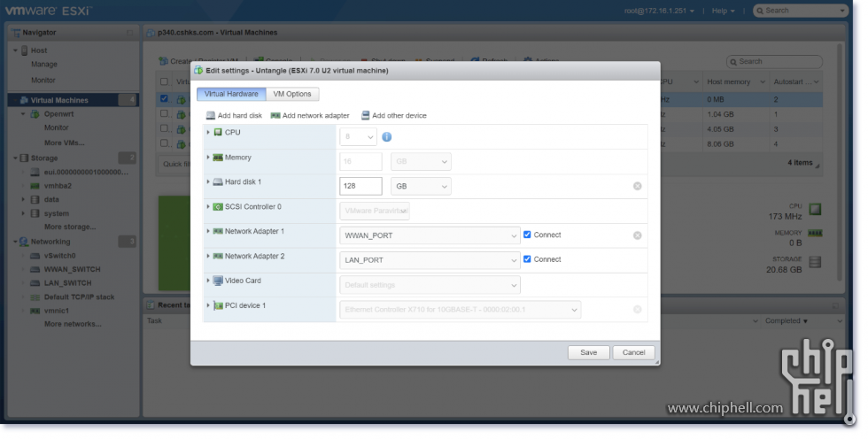Select LAN_SWITCH in Networking tree
Screen dimensions: 868x439
(67, 283)
